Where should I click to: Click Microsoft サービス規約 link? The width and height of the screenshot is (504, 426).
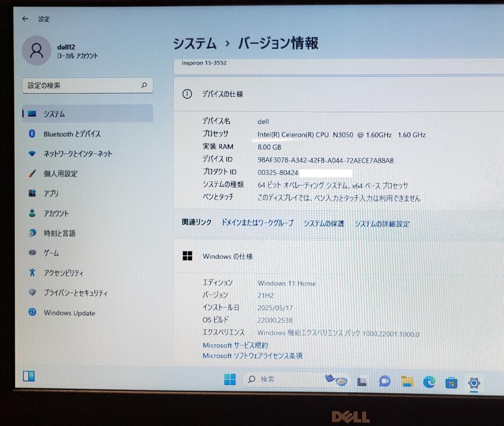point(236,345)
